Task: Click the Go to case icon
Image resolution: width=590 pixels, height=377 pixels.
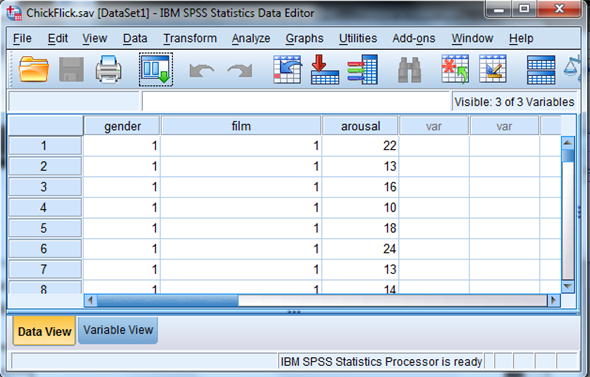Action: [287, 70]
